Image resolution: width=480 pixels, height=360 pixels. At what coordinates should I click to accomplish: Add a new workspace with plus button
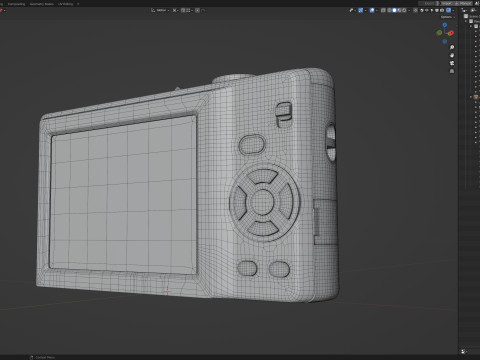click(78, 4)
